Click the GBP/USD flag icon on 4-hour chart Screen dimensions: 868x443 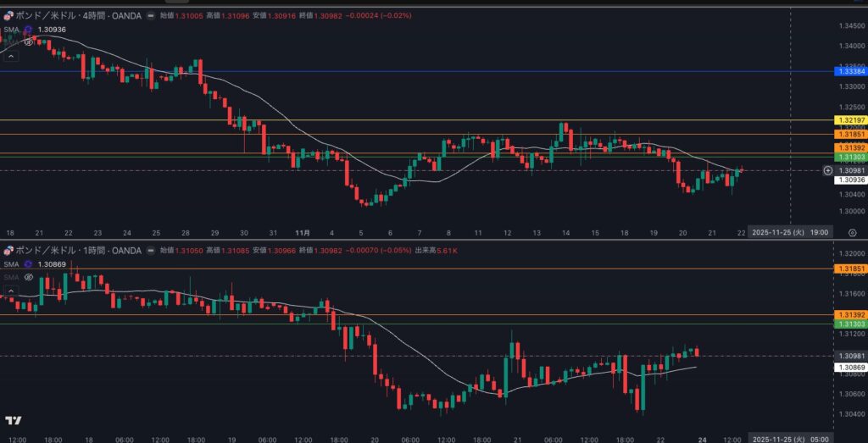pos(8,15)
